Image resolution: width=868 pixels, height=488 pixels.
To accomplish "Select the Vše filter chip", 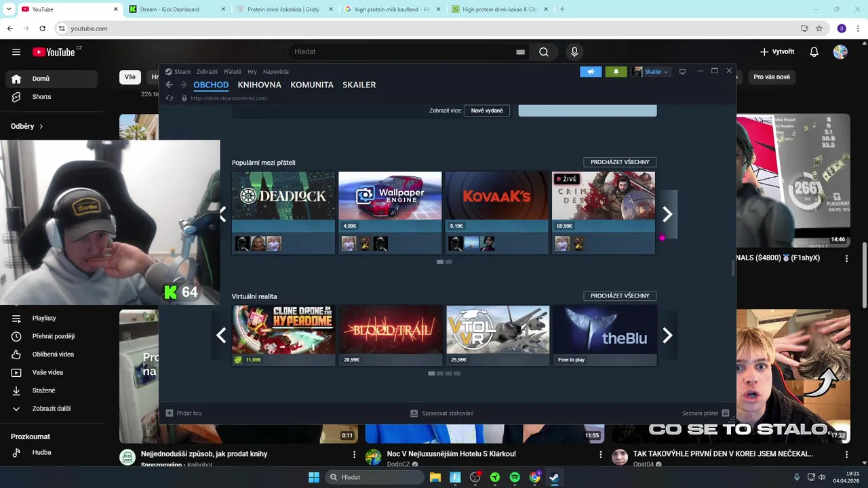I will [x=130, y=77].
